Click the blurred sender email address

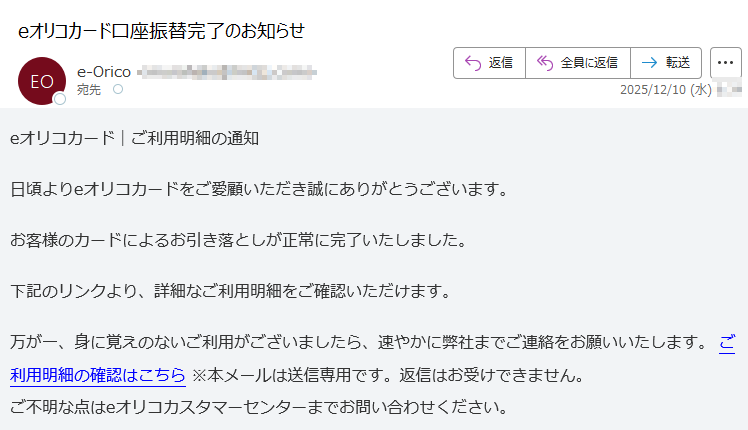(x=227, y=73)
